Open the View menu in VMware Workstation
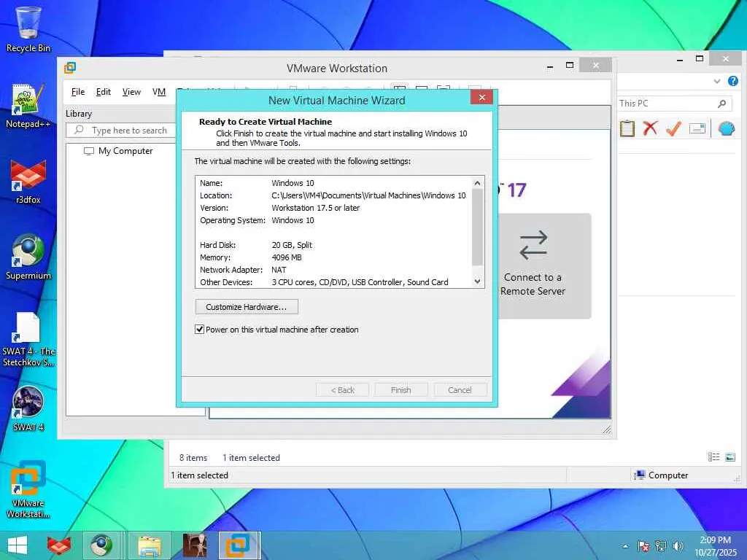 [131, 92]
